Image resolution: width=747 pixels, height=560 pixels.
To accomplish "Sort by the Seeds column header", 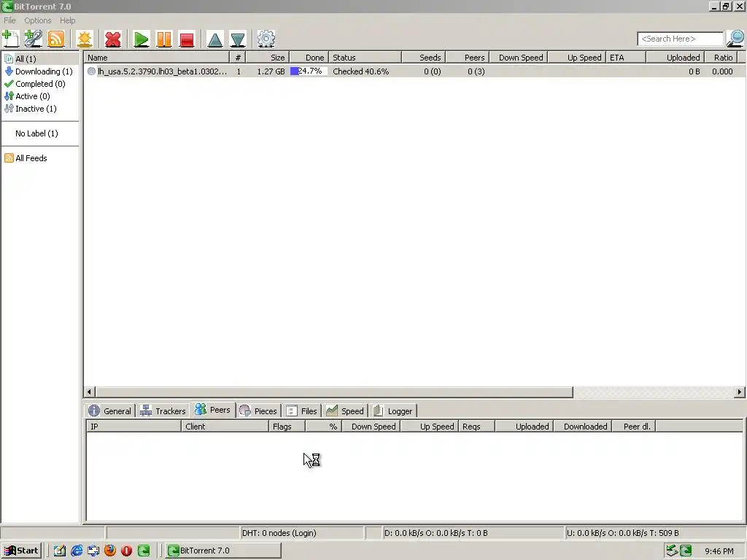I will (x=424, y=58).
